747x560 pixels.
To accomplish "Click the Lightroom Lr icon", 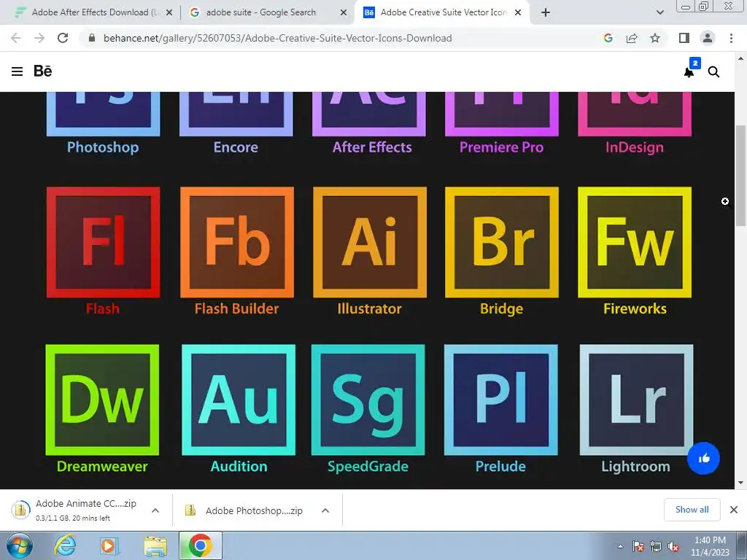I will 636,400.
